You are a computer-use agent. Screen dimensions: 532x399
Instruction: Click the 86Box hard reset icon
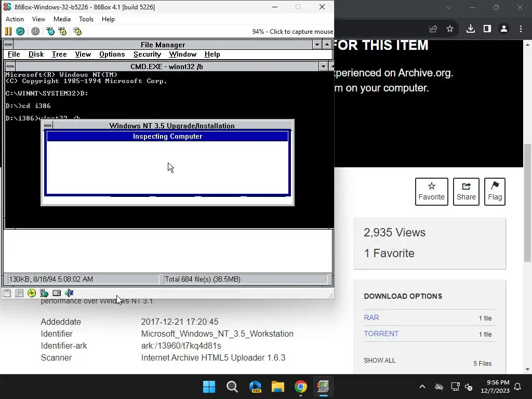20,32
